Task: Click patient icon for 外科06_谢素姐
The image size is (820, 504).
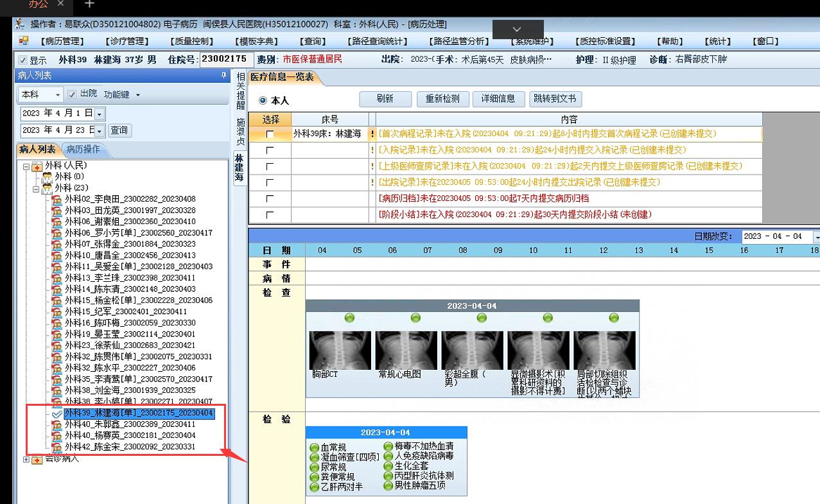Action: coord(57,222)
